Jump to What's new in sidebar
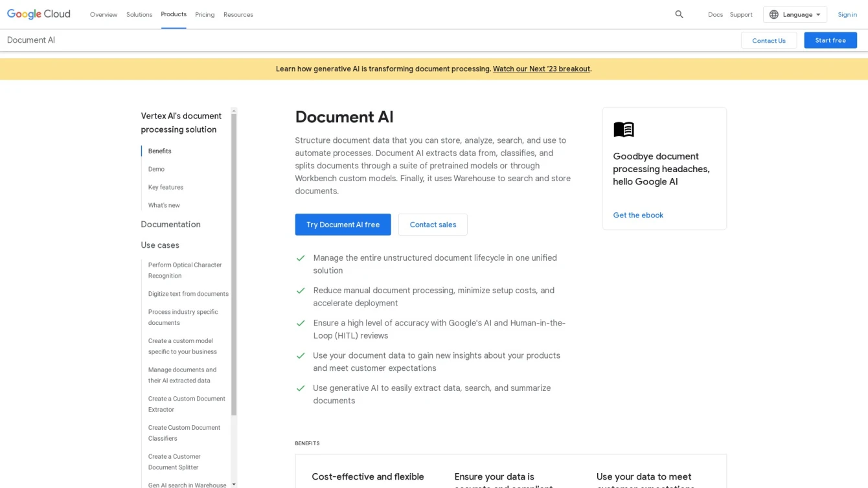This screenshot has width=868, height=488. [164, 205]
